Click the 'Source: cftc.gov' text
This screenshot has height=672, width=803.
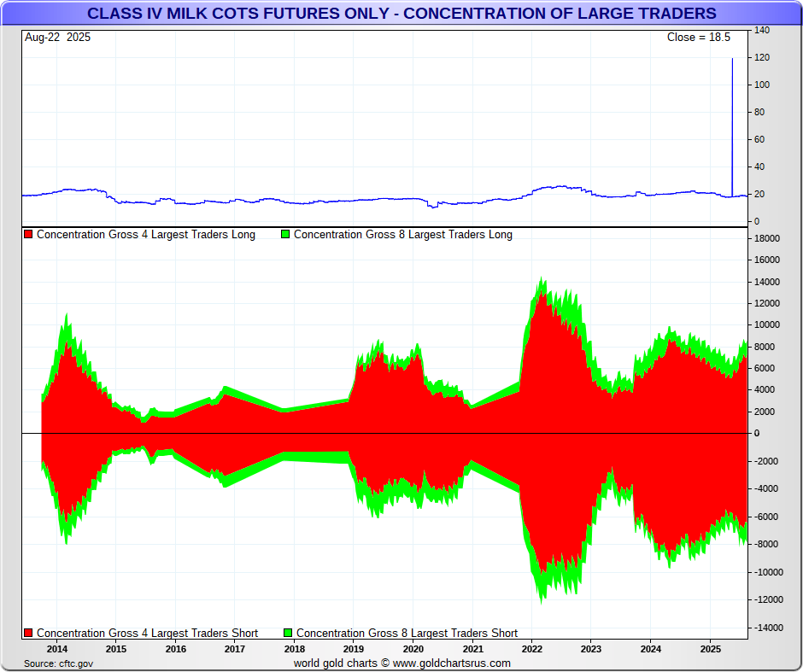tap(58, 663)
